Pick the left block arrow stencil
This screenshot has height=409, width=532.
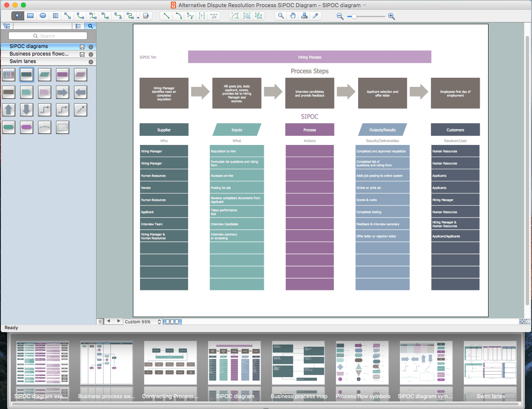[81, 92]
